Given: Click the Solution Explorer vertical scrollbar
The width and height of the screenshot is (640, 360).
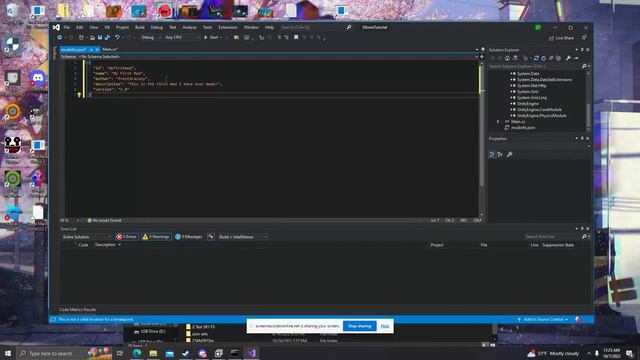Looking at the screenshot, I should coord(588,100).
